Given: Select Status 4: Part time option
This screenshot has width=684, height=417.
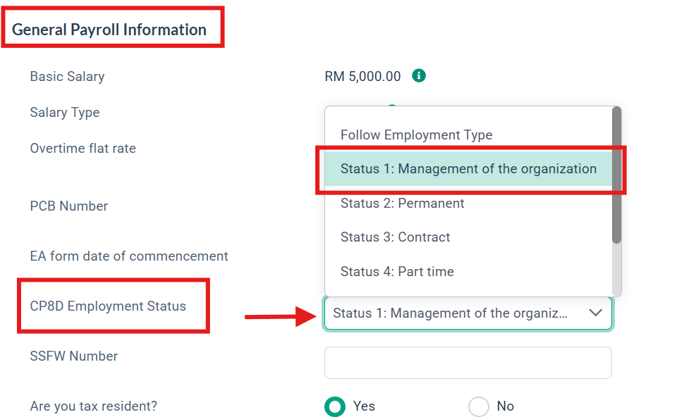Looking at the screenshot, I should tap(397, 271).
